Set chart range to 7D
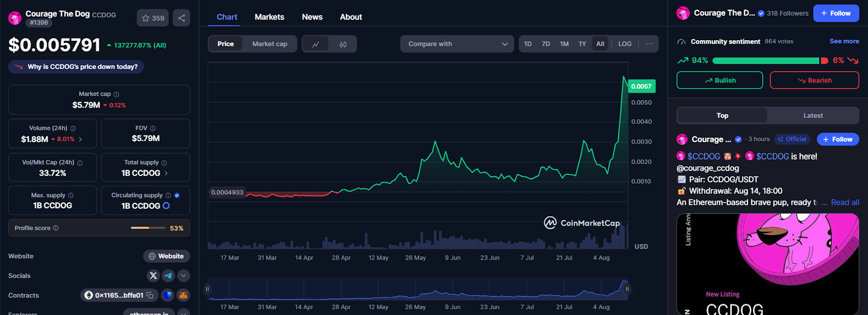The height and width of the screenshot is (315, 868). click(546, 44)
